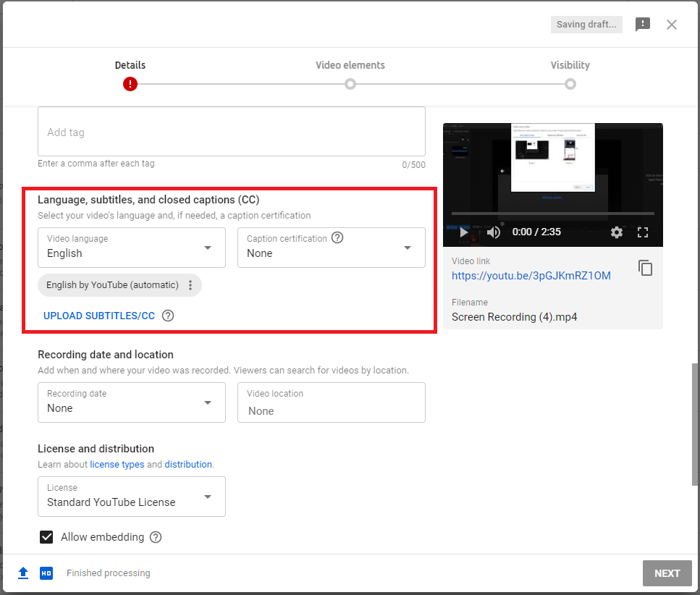Click the Saving draft status label
Screen dimensions: 700x595
click(x=586, y=25)
